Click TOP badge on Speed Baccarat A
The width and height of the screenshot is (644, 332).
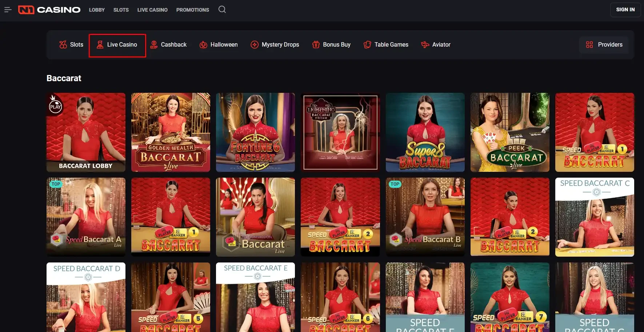click(x=56, y=184)
